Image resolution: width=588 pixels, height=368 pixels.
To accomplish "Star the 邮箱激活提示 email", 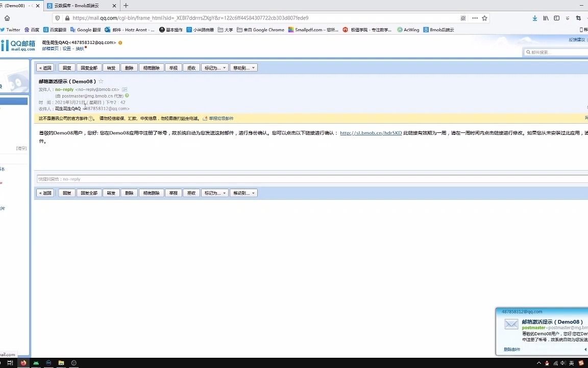I will [x=101, y=81].
